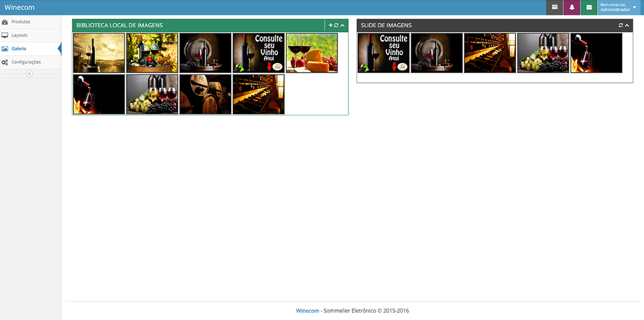Click the Produtos dashboard icon

[5, 22]
